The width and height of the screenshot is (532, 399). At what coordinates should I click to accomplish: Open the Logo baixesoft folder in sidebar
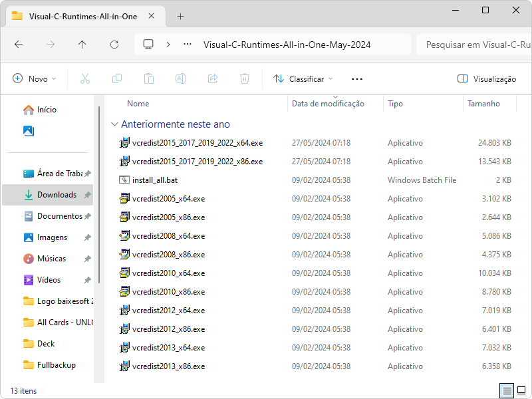pyautogui.click(x=47, y=301)
